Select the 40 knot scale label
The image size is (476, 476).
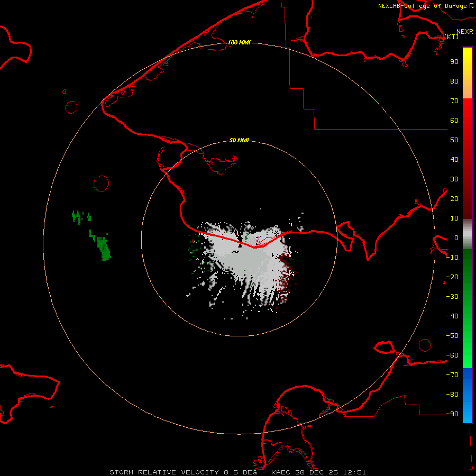pyautogui.click(x=454, y=159)
